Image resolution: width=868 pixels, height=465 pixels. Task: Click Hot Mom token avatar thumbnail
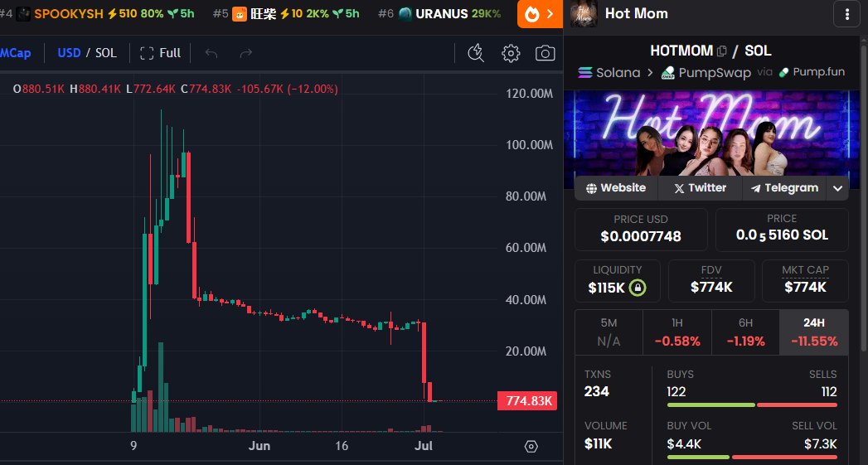[x=584, y=14]
